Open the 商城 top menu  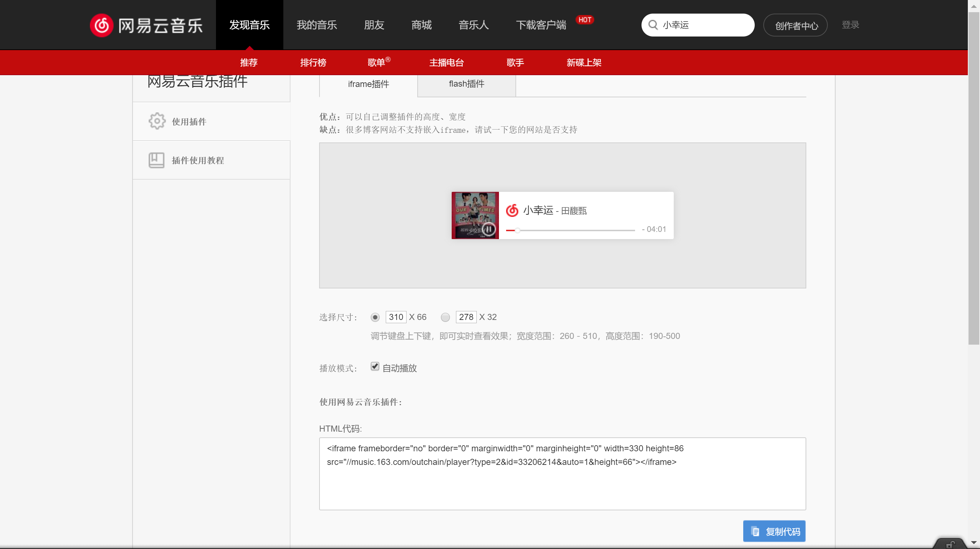[422, 25]
